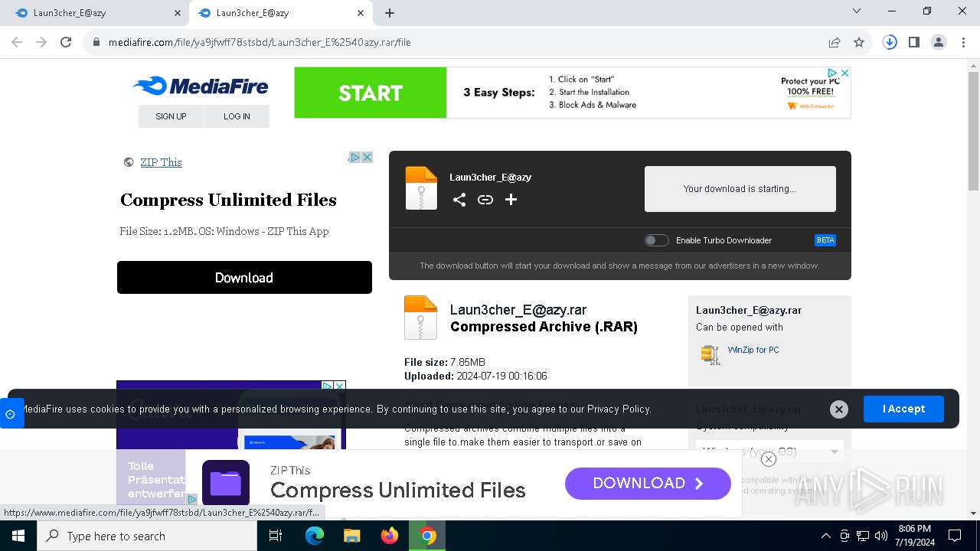Click the orange archive file icon by Laun3cher_E@azy.rar
This screenshot has width=980, height=551.
420,318
